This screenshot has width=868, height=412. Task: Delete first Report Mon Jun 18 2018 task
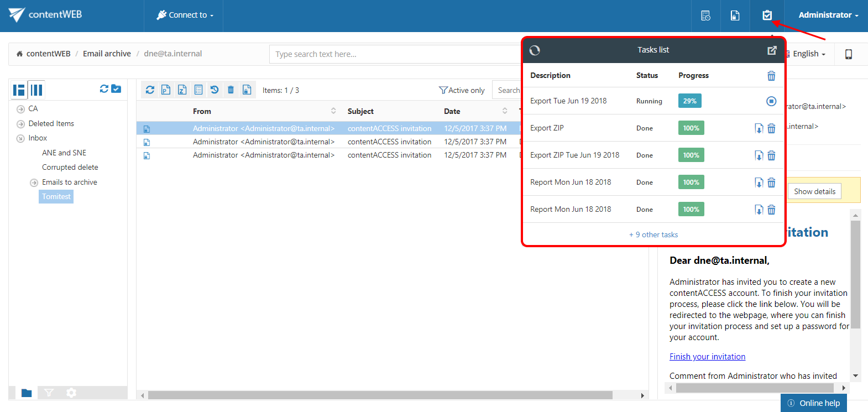(771, 182)
